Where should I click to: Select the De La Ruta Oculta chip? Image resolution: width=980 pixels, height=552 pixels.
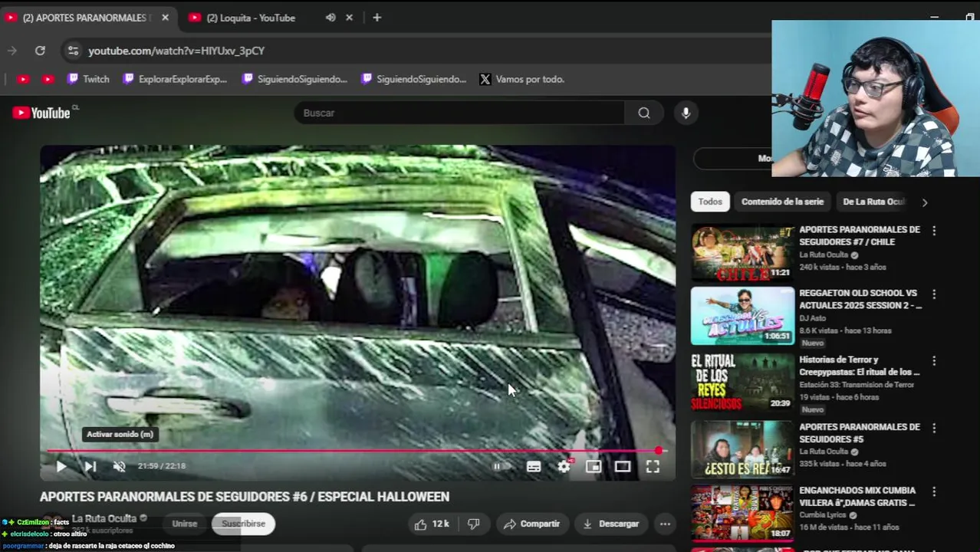click(873, 202)
